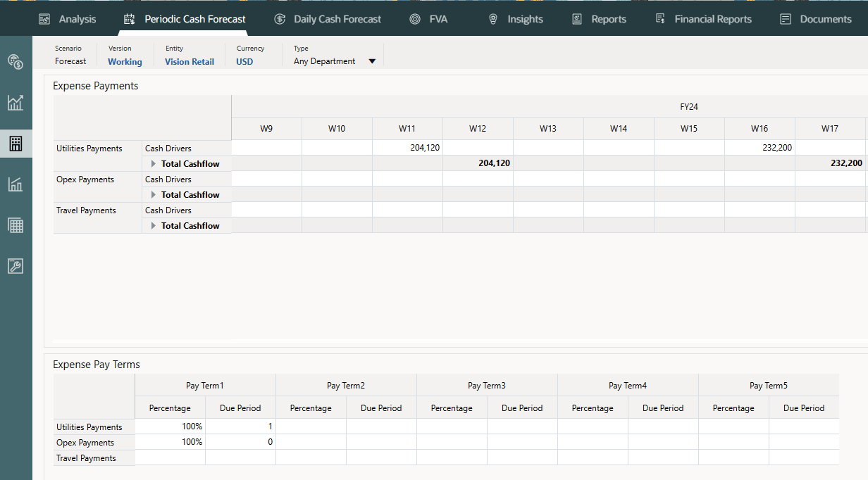This screenshot has height=480, width=868.
Task: Select Opex Payments Pay Term1 due period 0
Action: 240,442
